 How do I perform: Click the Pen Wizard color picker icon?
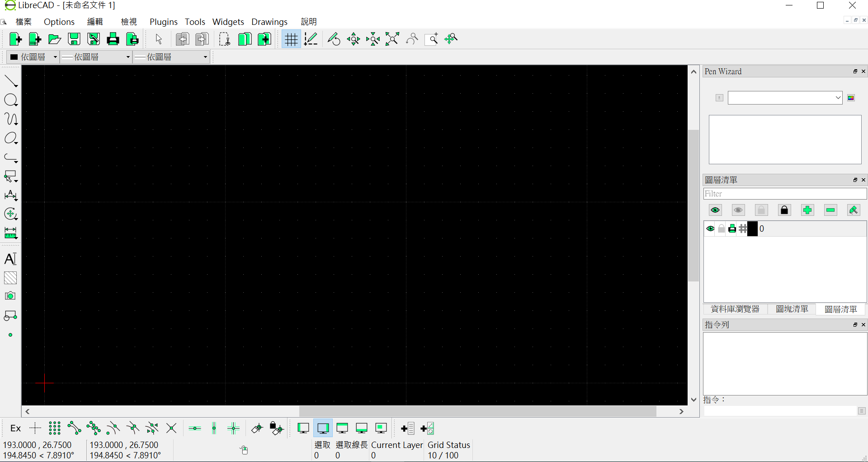coord(851,98)
